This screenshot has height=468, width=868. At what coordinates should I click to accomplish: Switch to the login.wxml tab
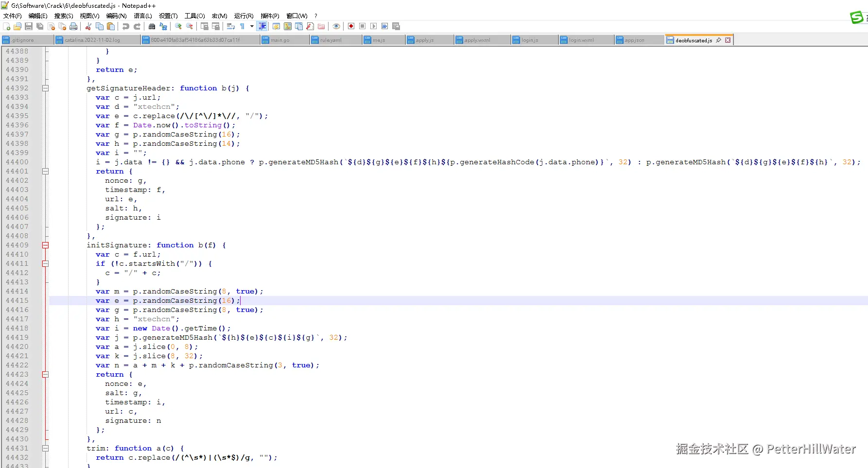click(x=586, y=40)
